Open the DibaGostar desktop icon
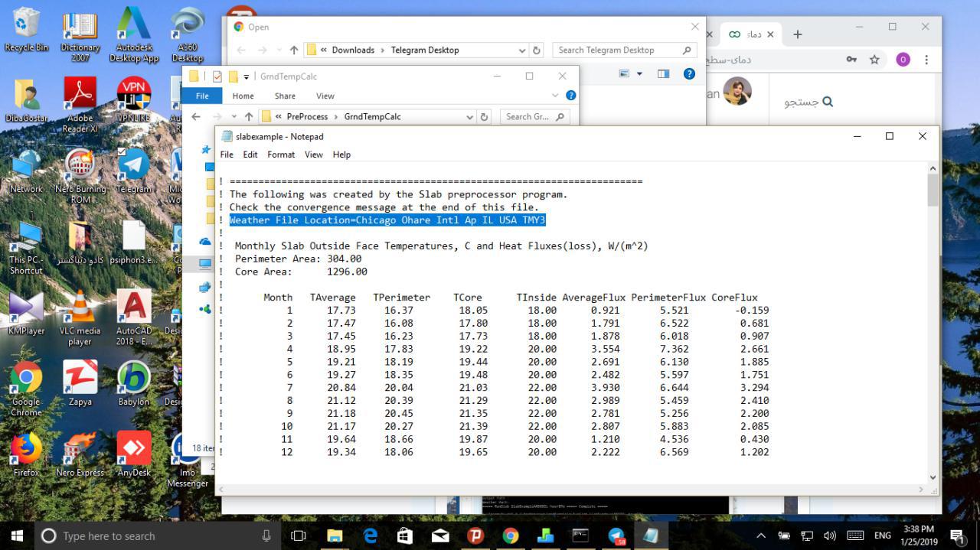Screen dimensions: 980x550 (26, 99)
